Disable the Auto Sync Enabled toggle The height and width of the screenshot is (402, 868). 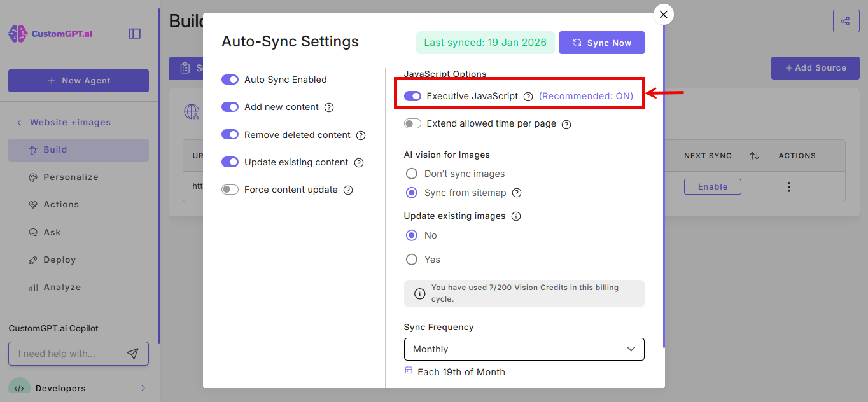click(230, 80)
